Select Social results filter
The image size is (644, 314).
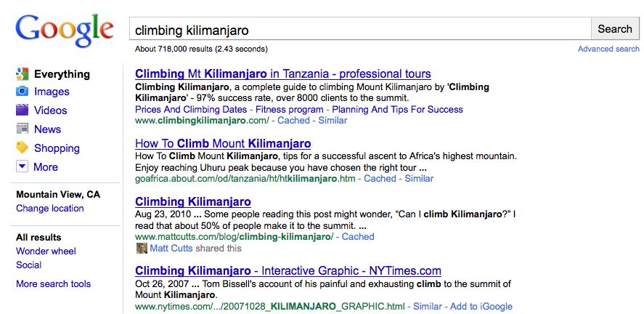[x=29, y=265]
